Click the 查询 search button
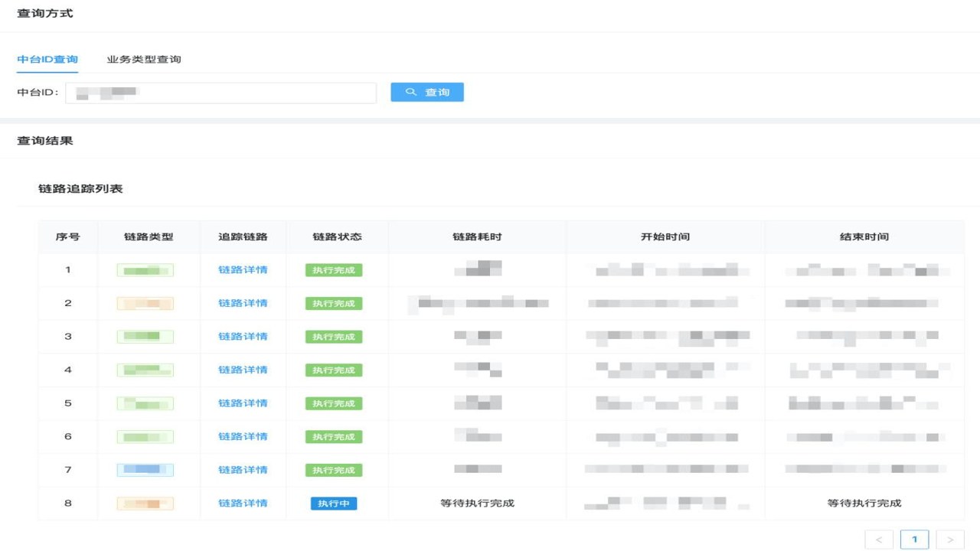This screenshot has height=551, width=980. coord(427,92)
